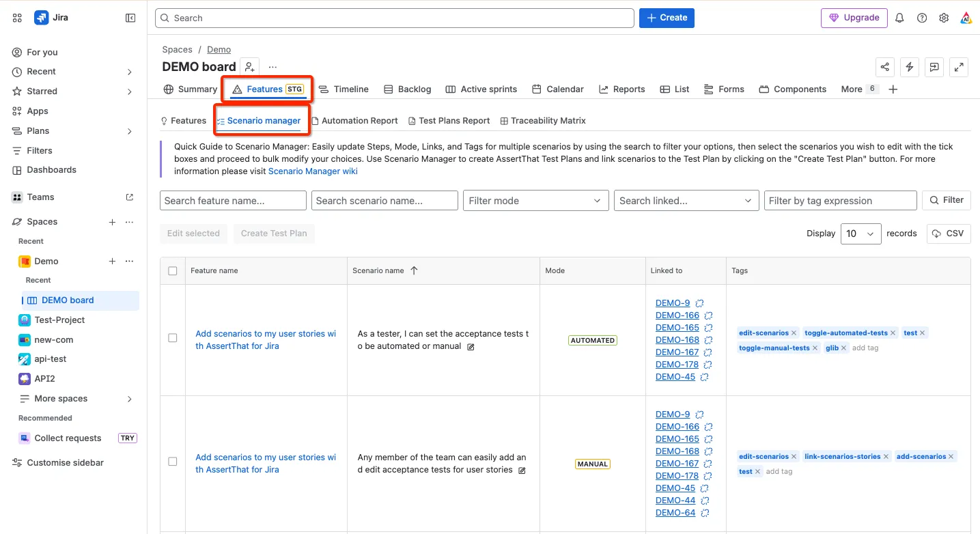Viewport: 980px width, 534px height.
Task: Open the Backlog tab
Action: click(x=407, y=89)
